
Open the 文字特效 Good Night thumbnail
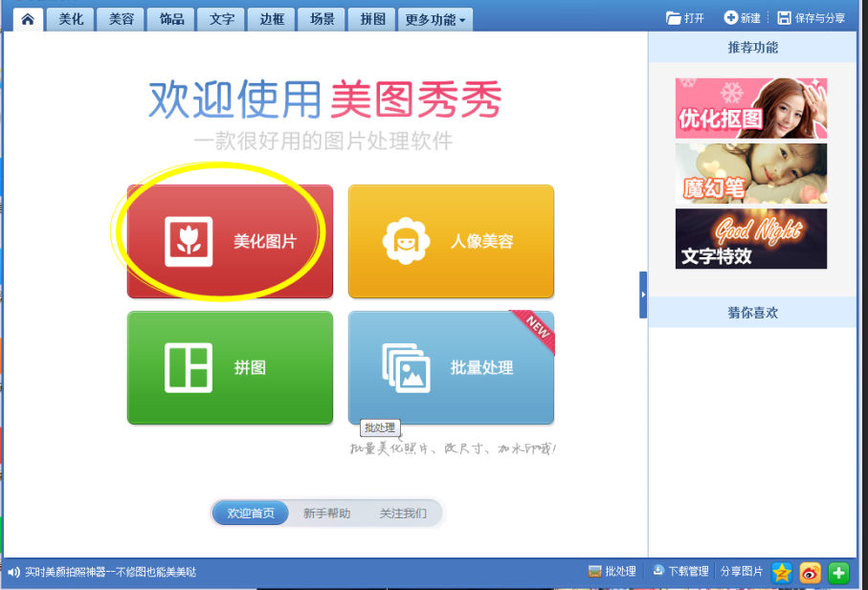(750, 239)
